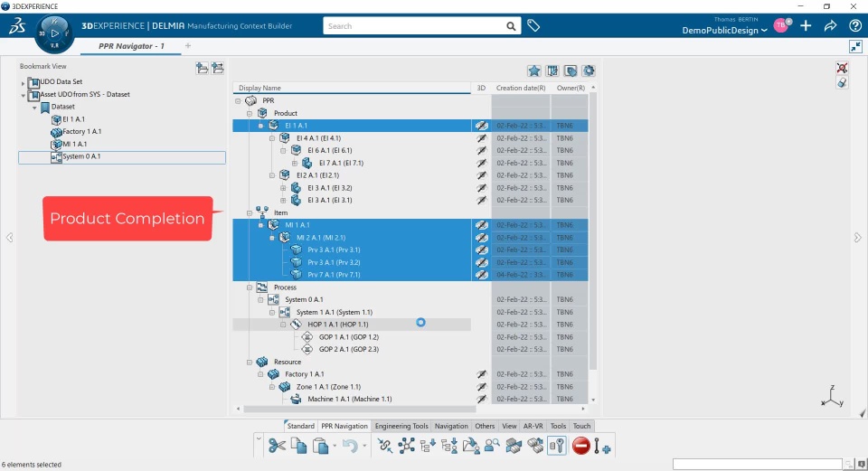This screenshot has height=471, width=868.
Task: Click the people search tool
Action: pyautogui.click(x=492, y=446)
